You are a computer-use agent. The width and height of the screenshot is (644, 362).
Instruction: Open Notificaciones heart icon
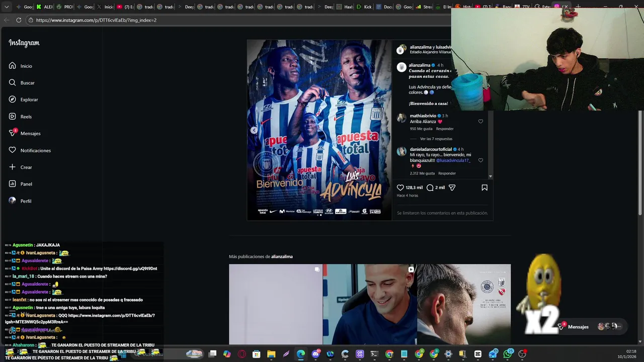(x=13, y=150)
